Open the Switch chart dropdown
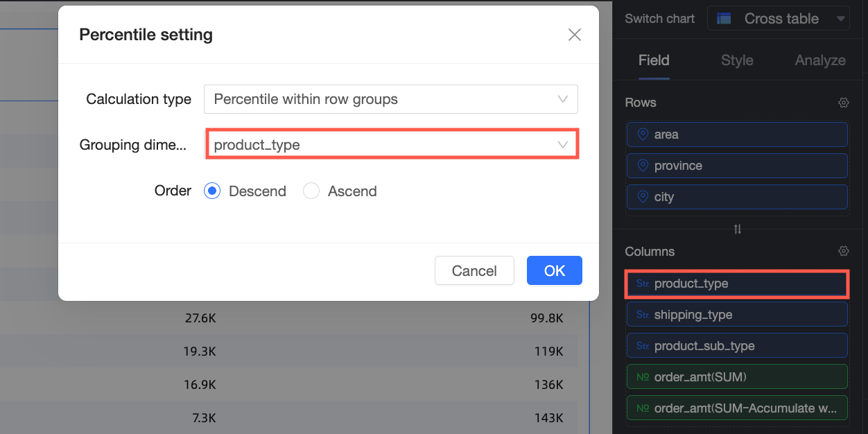This screenshot has height=434, width=868. tap(779, 19)
